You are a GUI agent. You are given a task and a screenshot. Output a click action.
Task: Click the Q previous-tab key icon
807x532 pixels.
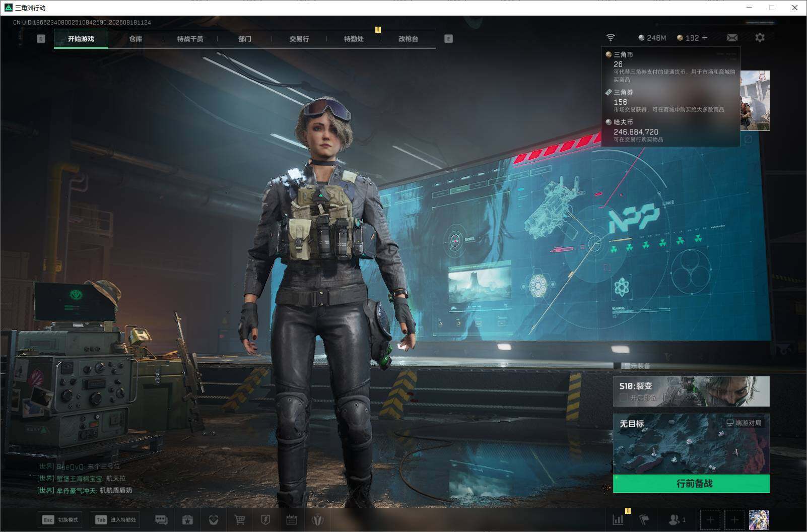click(41, 39)
